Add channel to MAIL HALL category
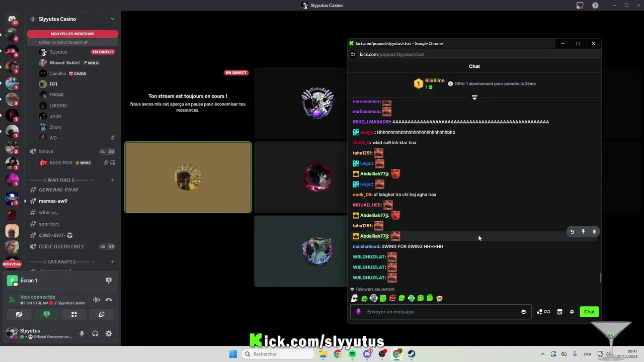The image size is (644, 362). [x=113, y=180]
